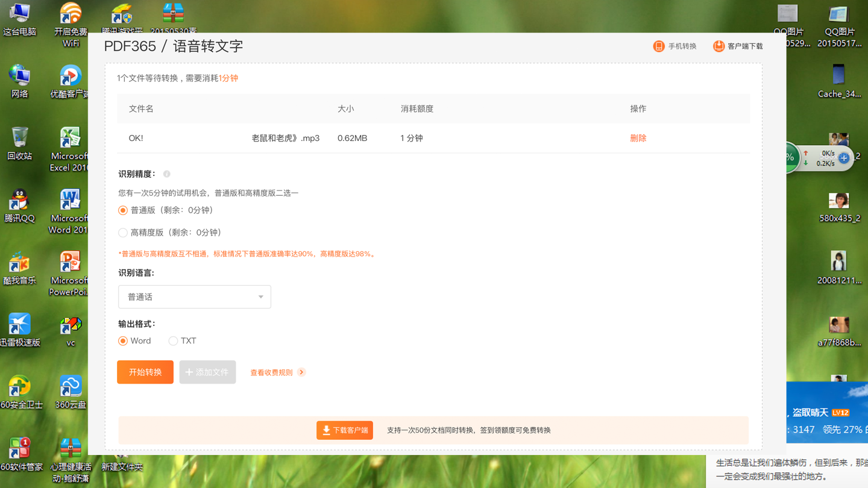Viewport: 868px width, 488px height.
Task: Click the info icon beside 识别精度
Action: coord(167,174)
